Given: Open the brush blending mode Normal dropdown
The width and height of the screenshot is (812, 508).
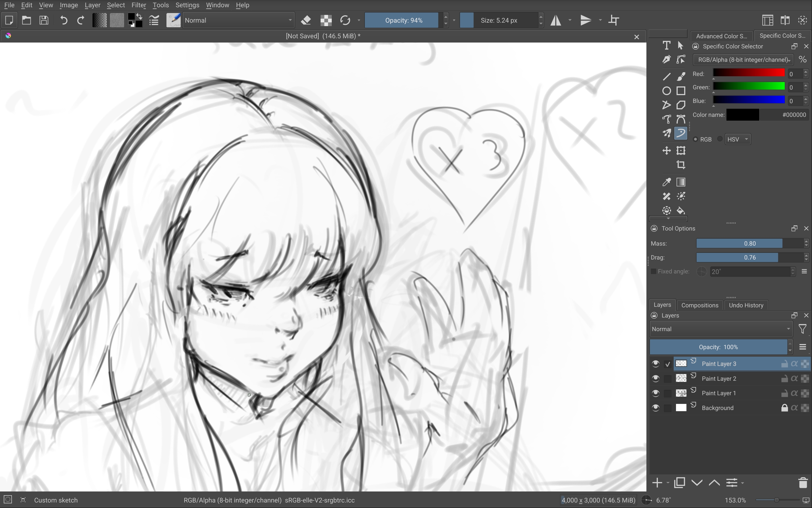Looking at the screenshot, I should pyautogui.click(x=239, y=20).
